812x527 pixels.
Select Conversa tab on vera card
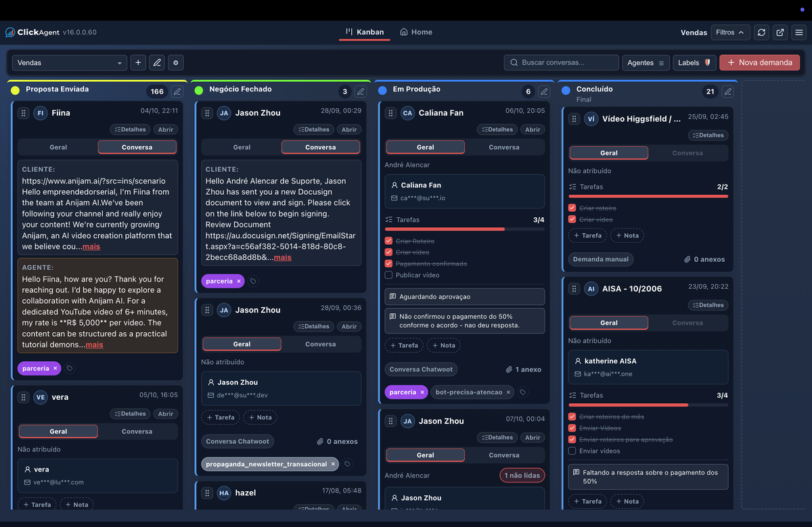point(137,431)
